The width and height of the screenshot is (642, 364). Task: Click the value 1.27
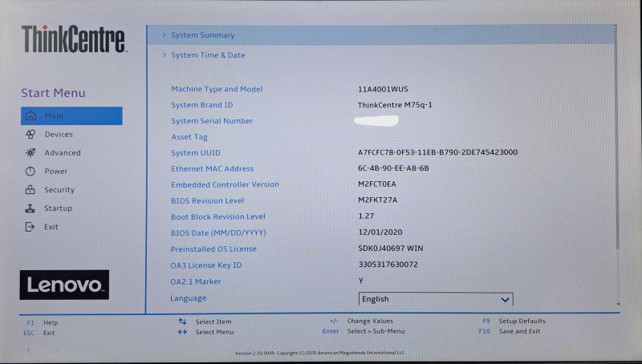click(x=366, y=216)
